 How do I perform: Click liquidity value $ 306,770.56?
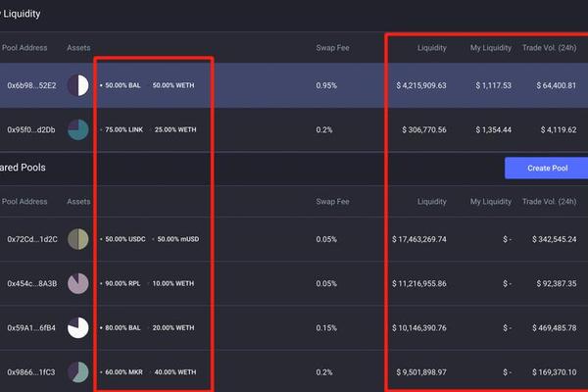(424, 129)
